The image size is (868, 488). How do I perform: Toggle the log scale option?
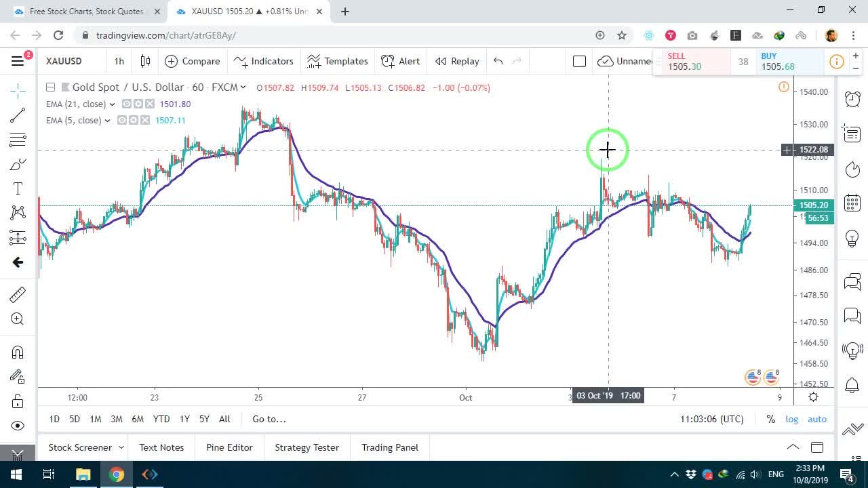[791, 419]
